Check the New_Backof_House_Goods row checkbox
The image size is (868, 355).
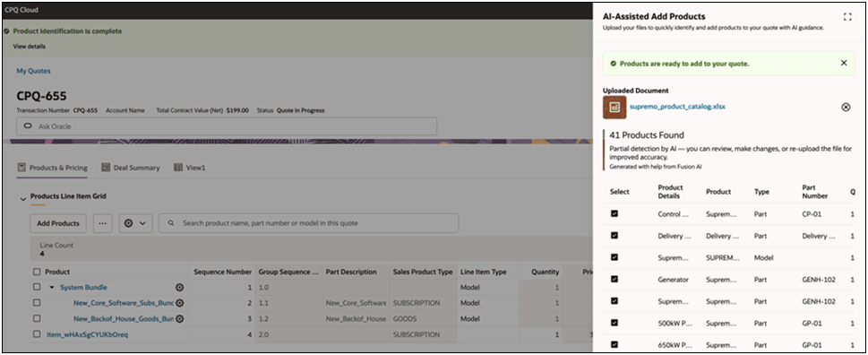(x=37, y=319)
